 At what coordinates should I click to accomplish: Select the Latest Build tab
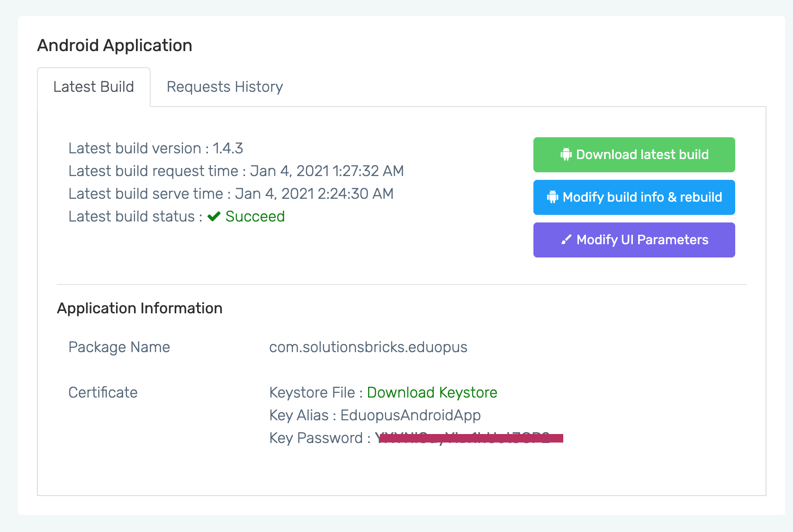click(94, 87)
